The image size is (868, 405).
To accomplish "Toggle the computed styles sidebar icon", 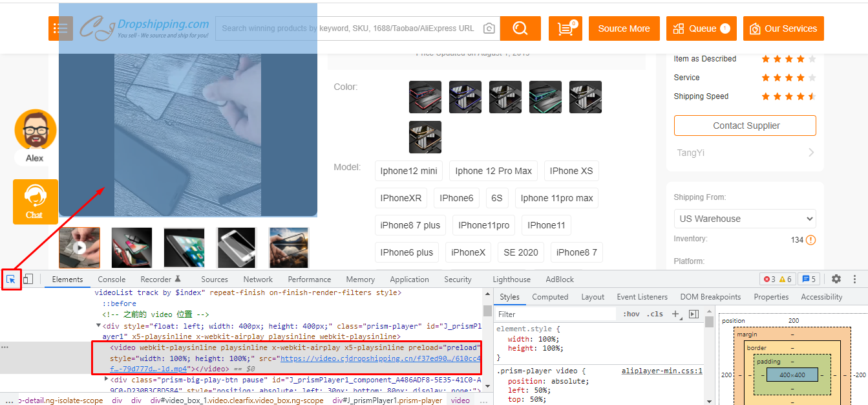I will (693, 314).
